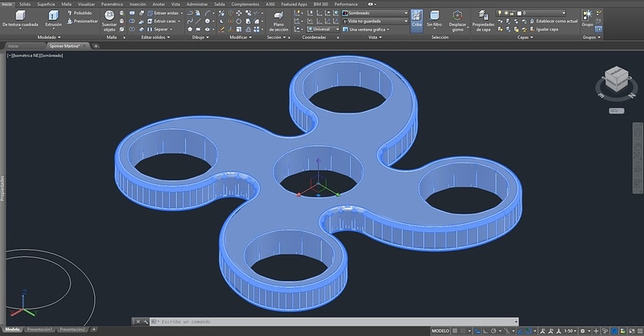This screenshot has height=336, width=644.
Task: Open the Plano de sección tool
Action: pyautogui.click(x=279, y=22)
